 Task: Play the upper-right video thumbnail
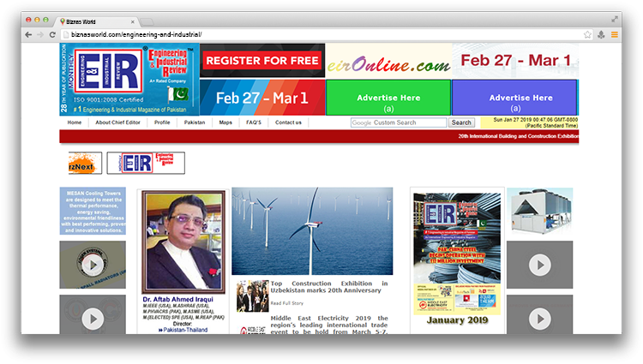click(539, 264)
